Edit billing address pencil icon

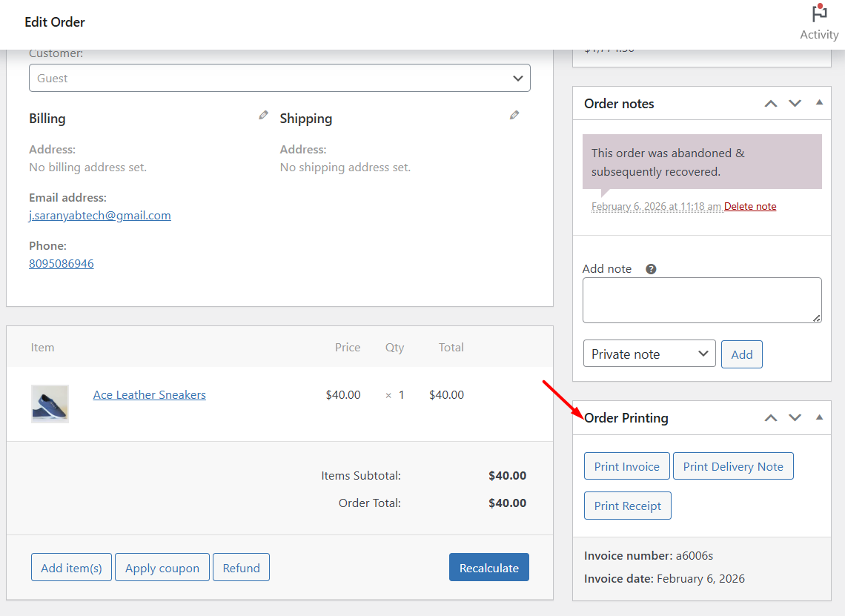coord(263,115)
